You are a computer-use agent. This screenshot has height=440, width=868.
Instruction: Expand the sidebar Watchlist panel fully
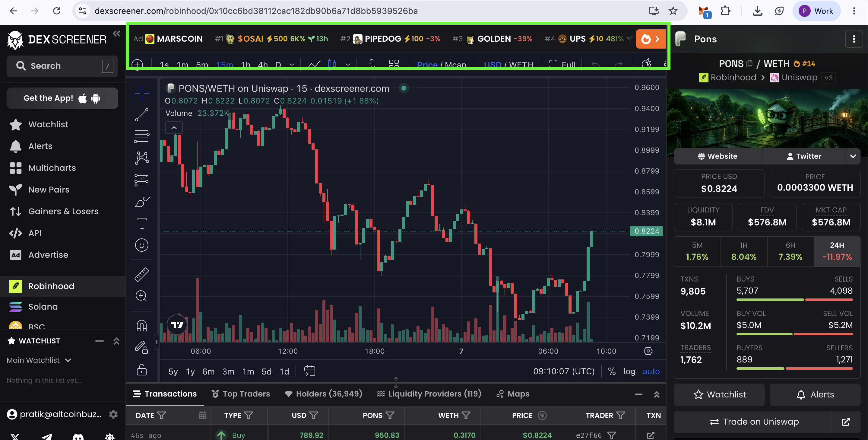coord(117,341)
